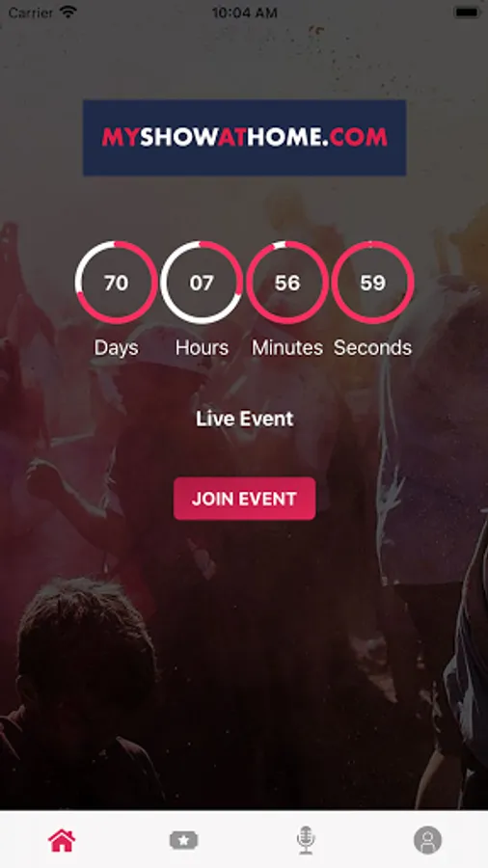The height and width of the screenshot is (868, 488).
Task: Tap the battery indicator icon
Action: [x=467, y=13]
